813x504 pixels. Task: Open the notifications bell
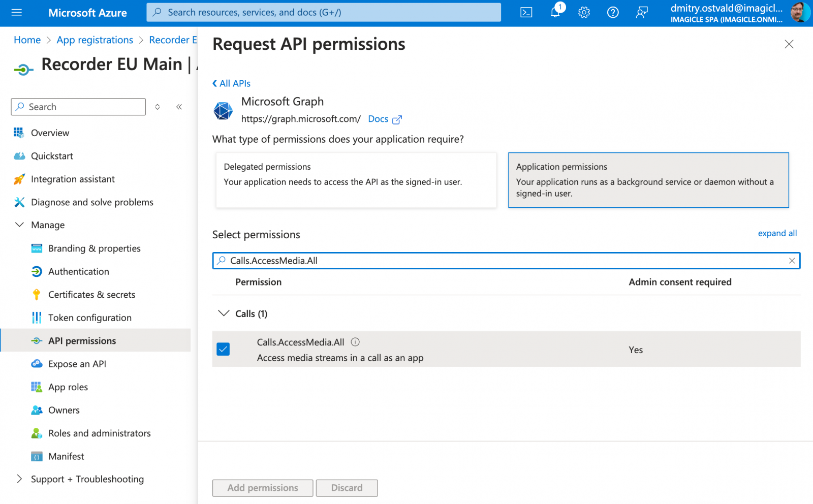pos(555,13)
